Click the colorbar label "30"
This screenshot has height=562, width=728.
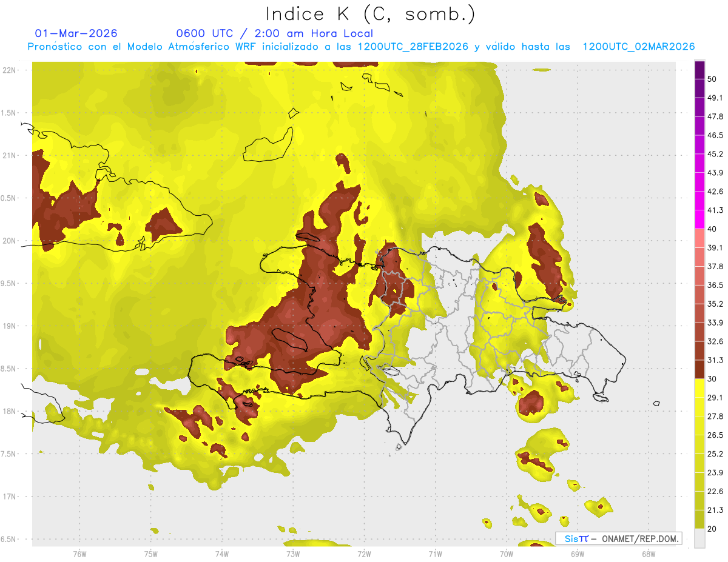click(713, 379)
